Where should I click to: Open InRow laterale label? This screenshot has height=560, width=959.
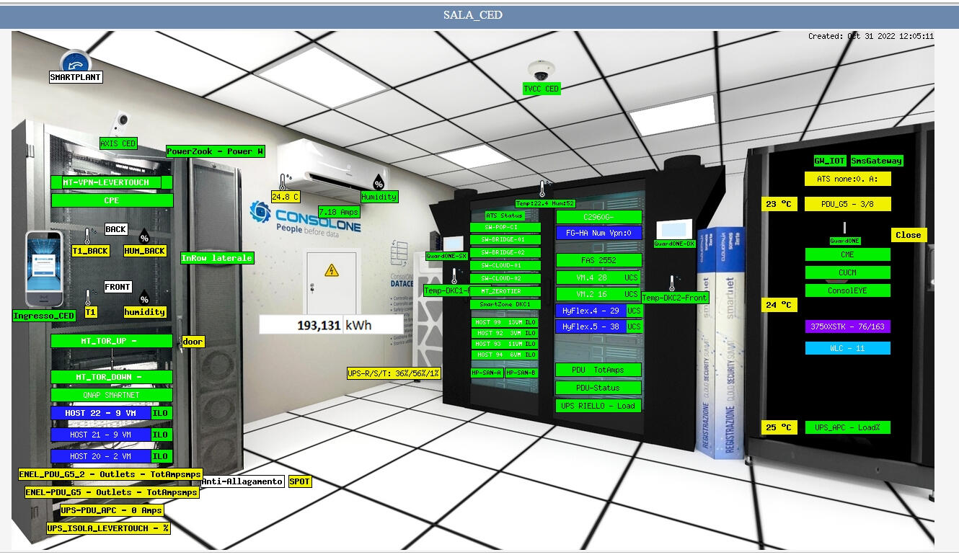(217, 258)
